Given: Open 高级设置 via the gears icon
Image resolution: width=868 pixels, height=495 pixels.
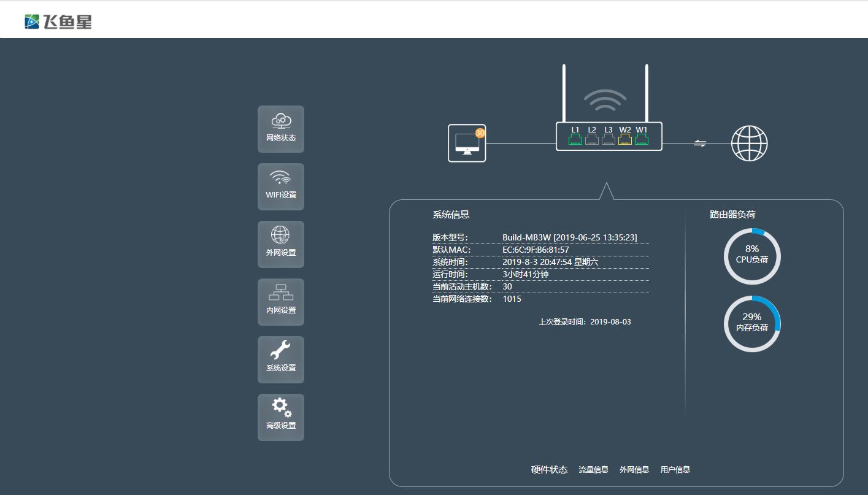Looking at the screenshot, I should click(280, 417).
